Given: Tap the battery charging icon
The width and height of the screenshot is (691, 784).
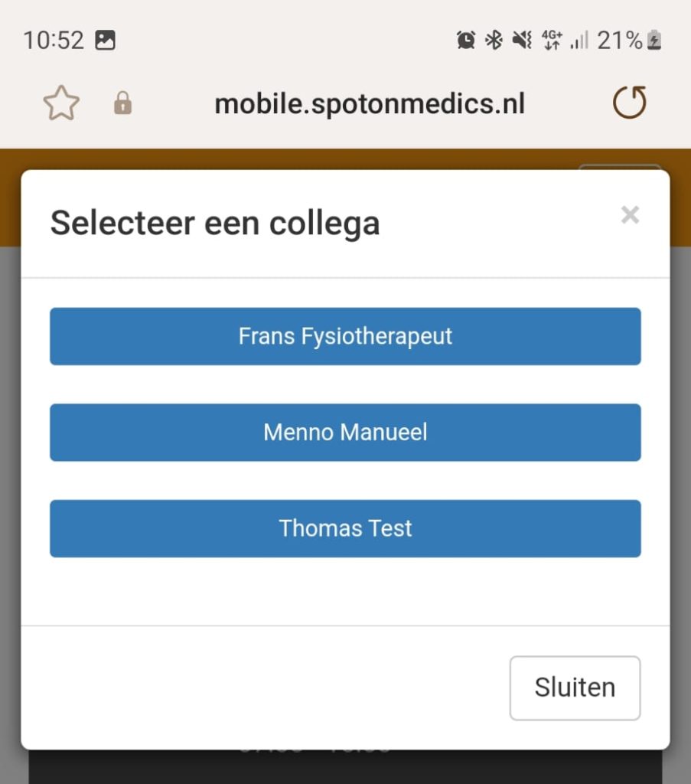Looking at the screenshot, I should click(654, 41).
